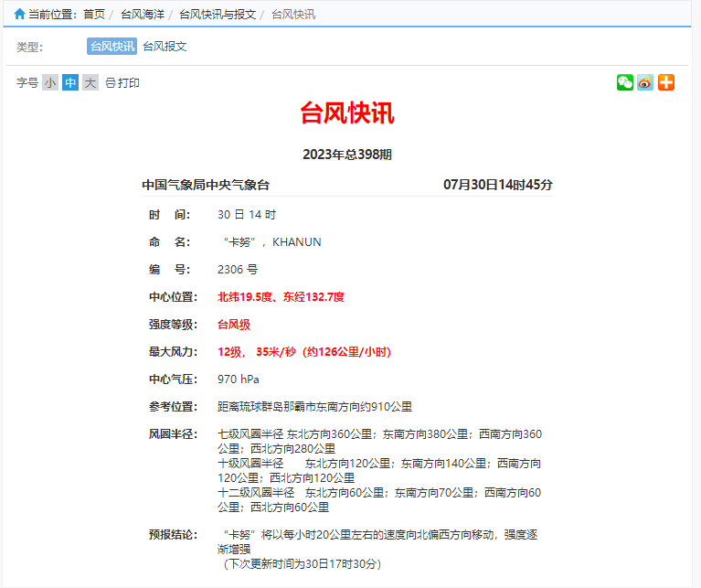Click the issue number 2023年总398期
This screenshot has width=701, height=588.
point(347,155)
